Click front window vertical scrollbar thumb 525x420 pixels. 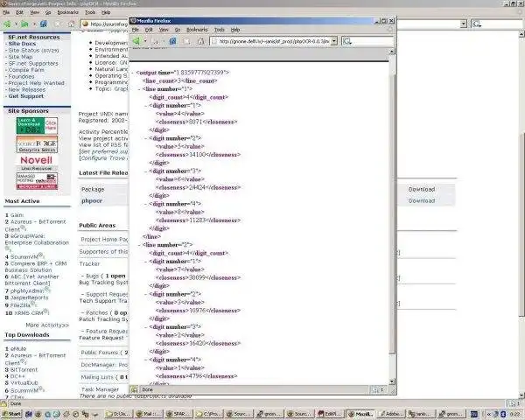392,214
